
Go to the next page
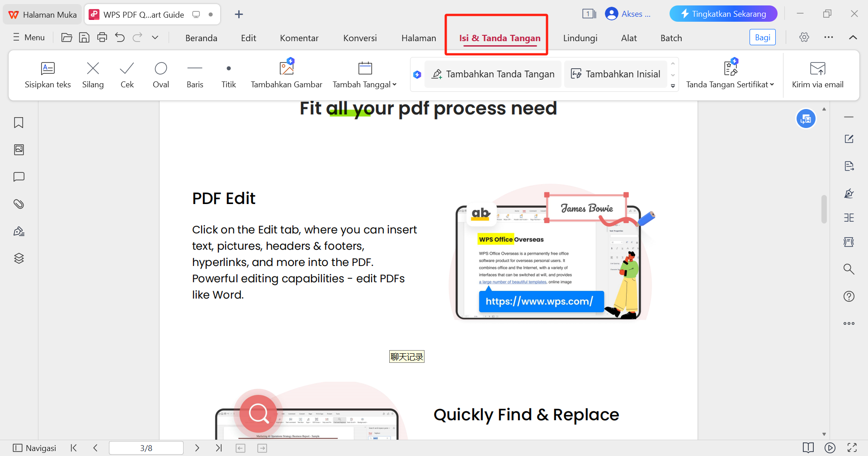(x=197, y=448)
